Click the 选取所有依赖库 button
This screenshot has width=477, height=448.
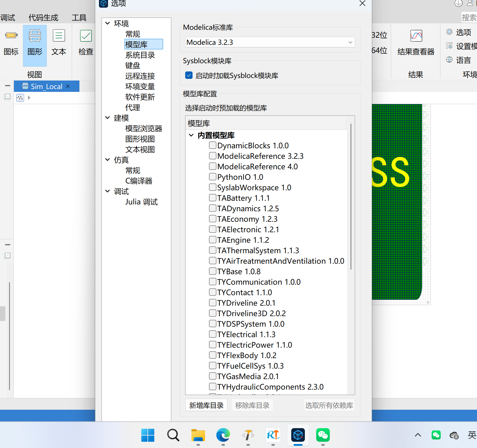click(329, 405)
